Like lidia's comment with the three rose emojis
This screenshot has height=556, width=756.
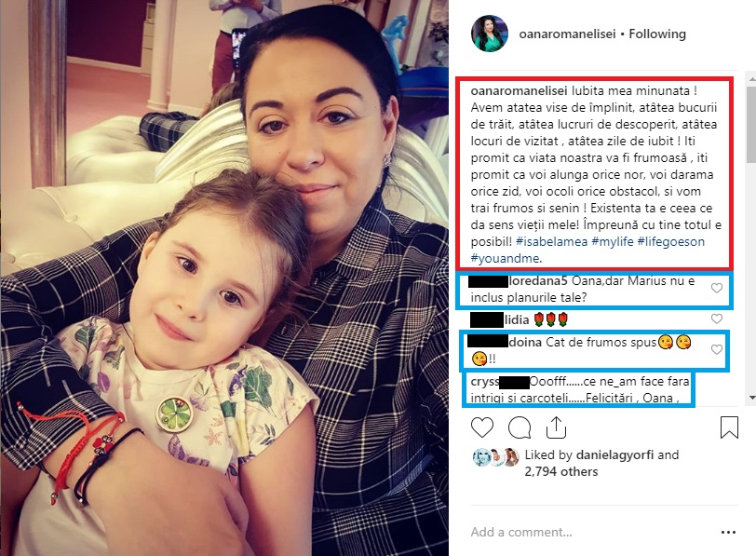click(x=717, y=319)
